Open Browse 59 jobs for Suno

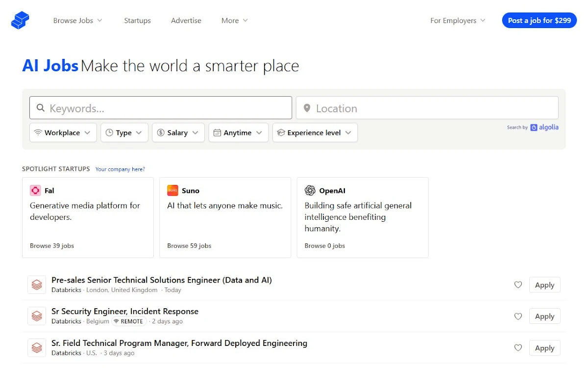click(x=189, y=246)
